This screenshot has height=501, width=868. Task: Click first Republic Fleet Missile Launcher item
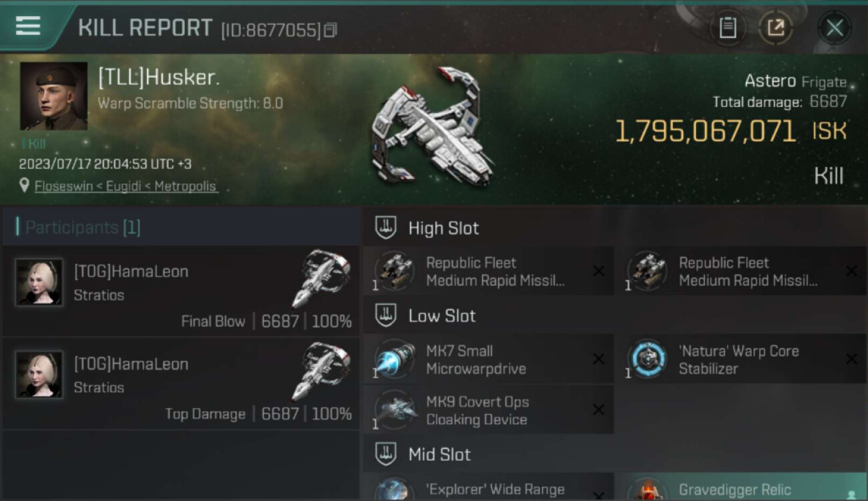point(489,271)
